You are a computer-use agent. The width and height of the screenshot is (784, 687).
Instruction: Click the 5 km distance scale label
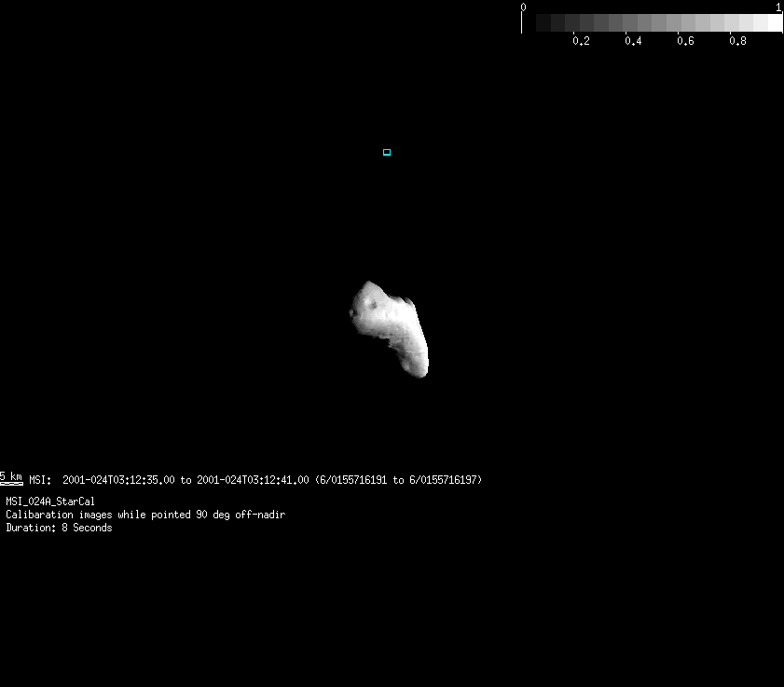pos(11,477)
